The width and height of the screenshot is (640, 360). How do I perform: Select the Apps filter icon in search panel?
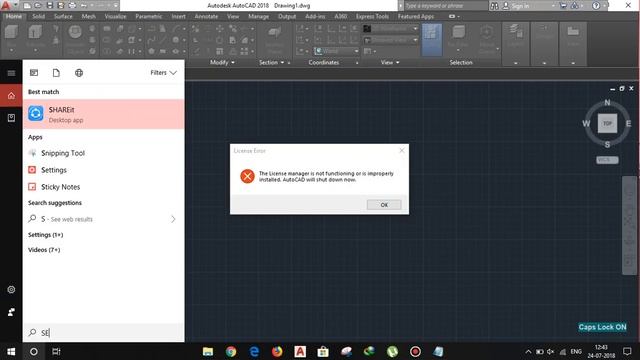34,73
